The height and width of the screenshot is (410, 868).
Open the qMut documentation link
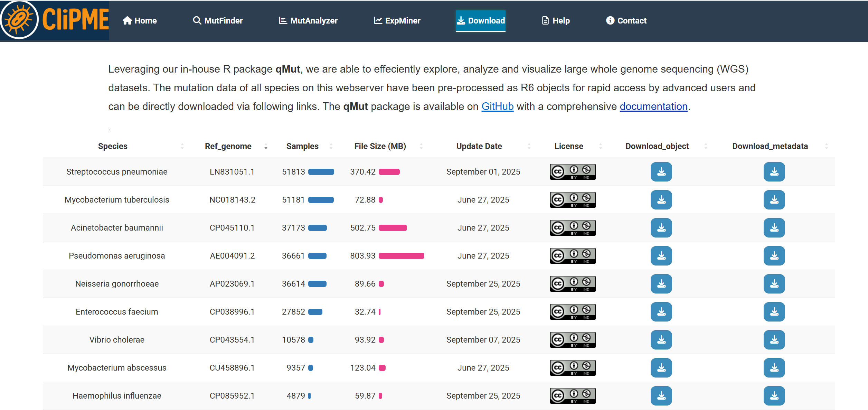click(653, 106)
